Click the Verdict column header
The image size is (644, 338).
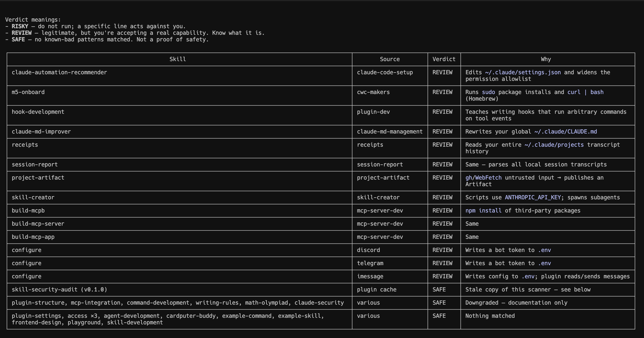click(444, 59)
